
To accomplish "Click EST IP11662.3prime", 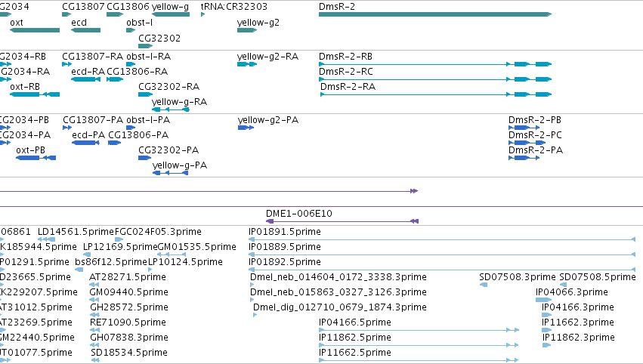I will tap(546, 330).
